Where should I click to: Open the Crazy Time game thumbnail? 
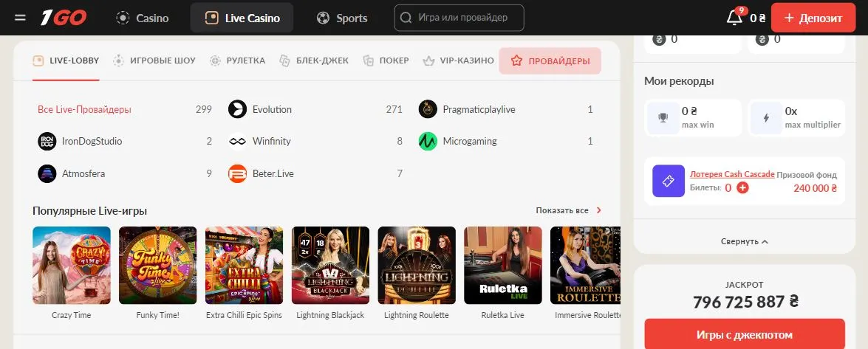72,266
